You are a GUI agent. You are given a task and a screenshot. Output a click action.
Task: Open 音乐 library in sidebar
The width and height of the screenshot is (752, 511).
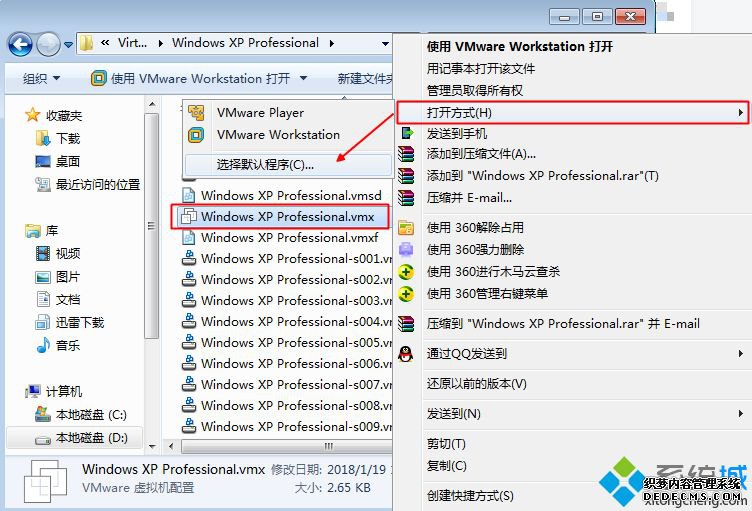click(58, 345)
